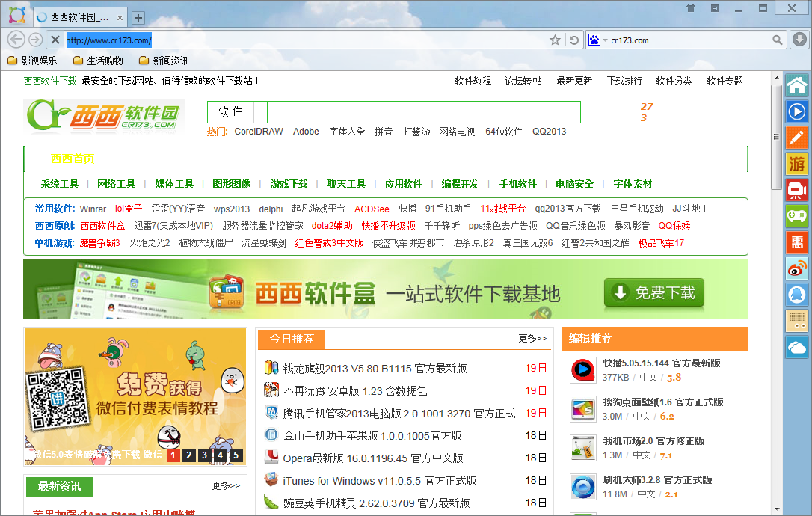Click the page vertical scrollbar thumb
The height and width of the screenshot is (516, 812).
(x=776, y=138)
